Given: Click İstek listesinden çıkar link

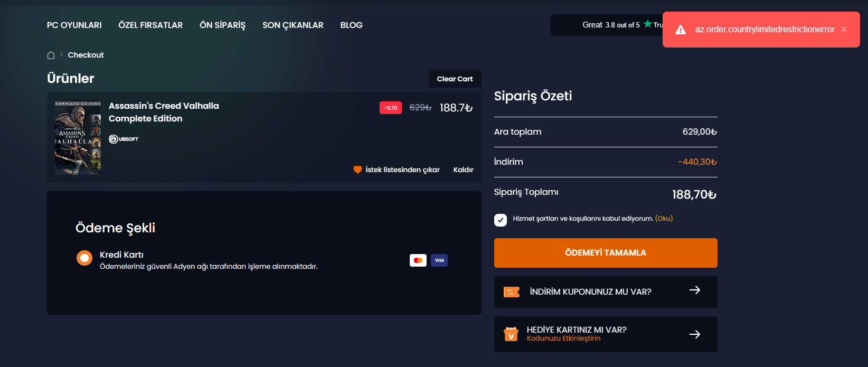Looking at the screenshot, I should pyautogui.click(x=403, y=170).
